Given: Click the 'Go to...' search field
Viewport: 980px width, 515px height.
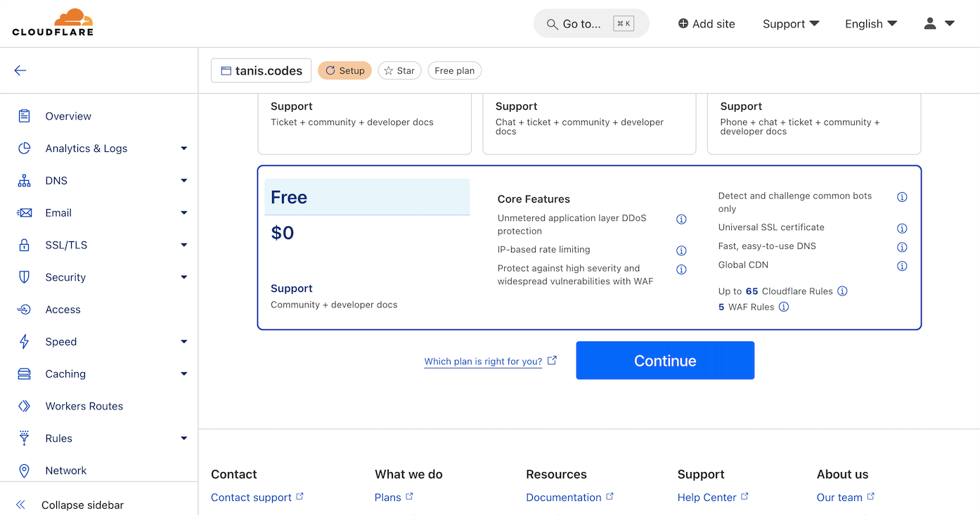Looking at the screenshot, I should 591,23.
